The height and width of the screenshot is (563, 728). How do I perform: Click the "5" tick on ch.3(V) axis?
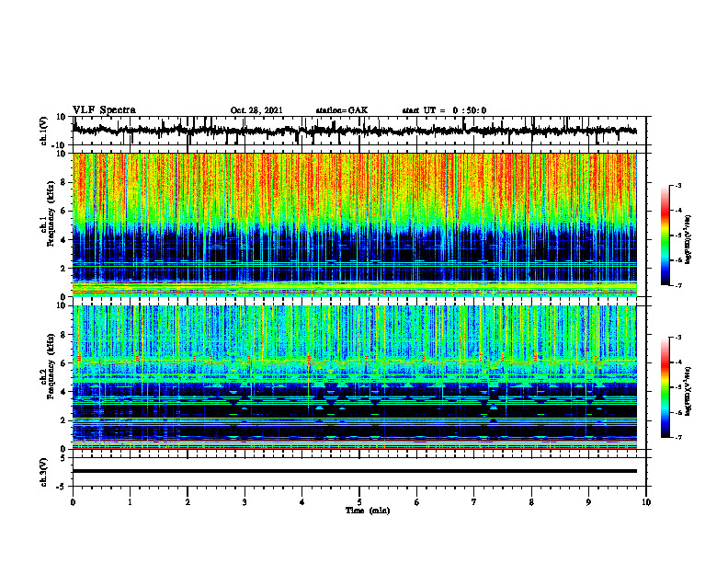[63, 457]
